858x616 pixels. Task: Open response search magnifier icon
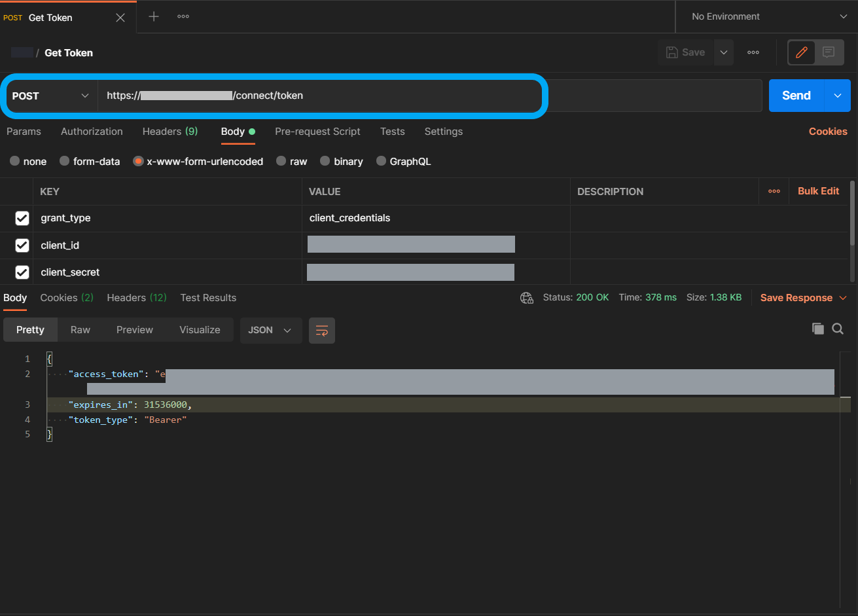[838, 329]
